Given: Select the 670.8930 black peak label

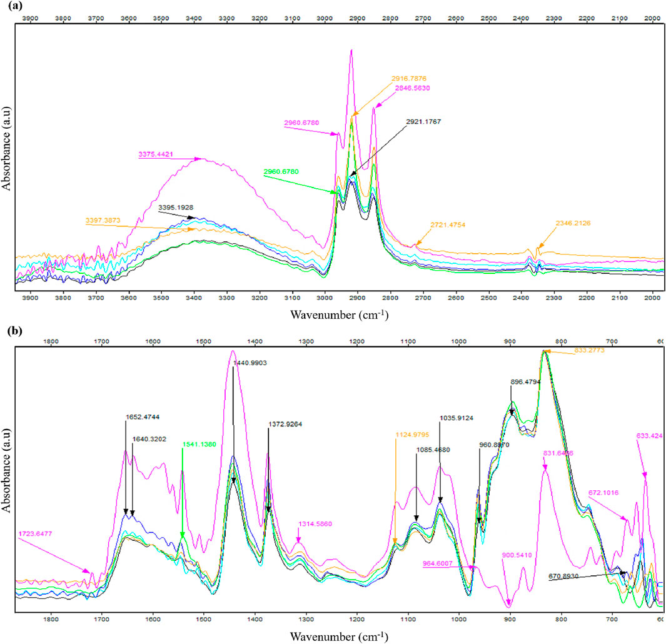Looking at the screenshot, I should (563, 576).
